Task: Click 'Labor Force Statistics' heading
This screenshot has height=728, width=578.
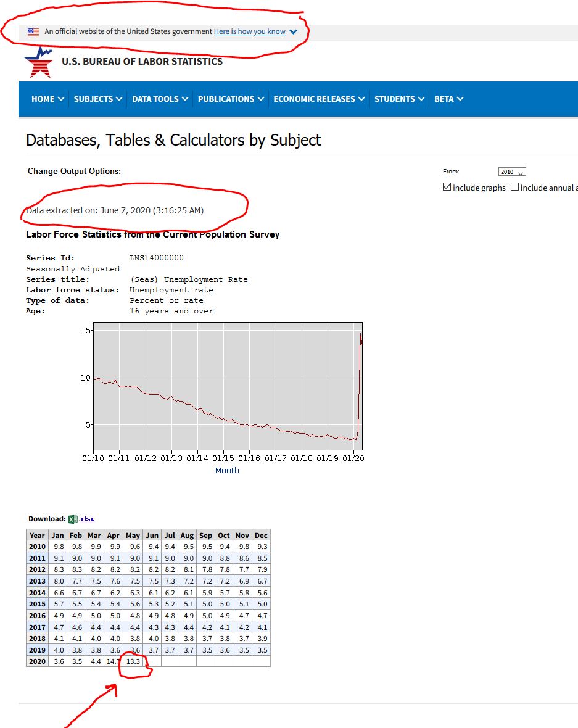Action: tap(153, 234)
